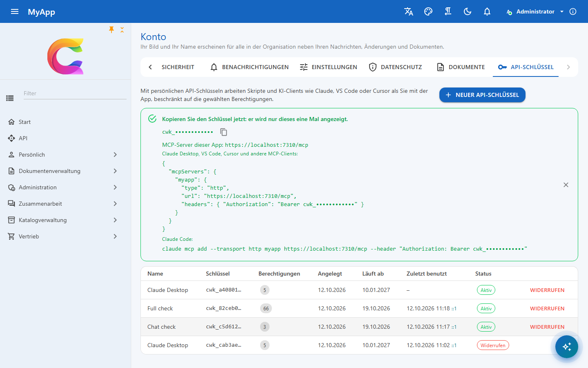The image size is (588, 368).
Task: Click the green success checkmark icon
Action: point(152,119)
